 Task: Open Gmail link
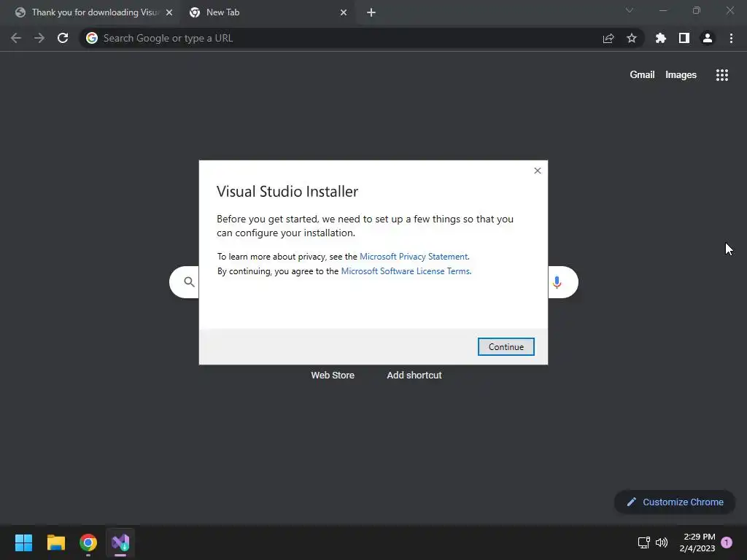(x=642, y=75)
